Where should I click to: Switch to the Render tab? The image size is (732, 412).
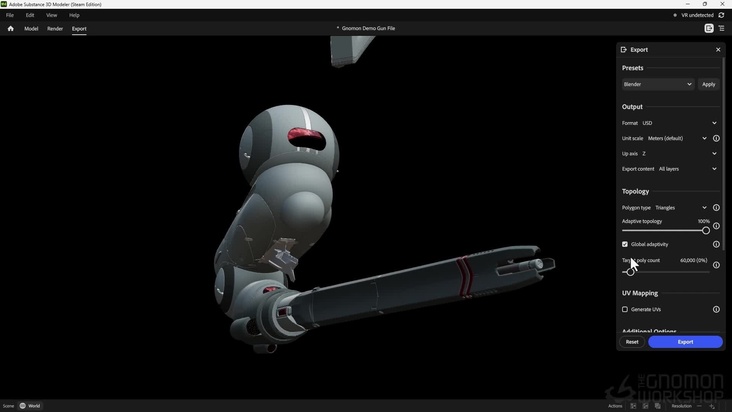(55, 28)
